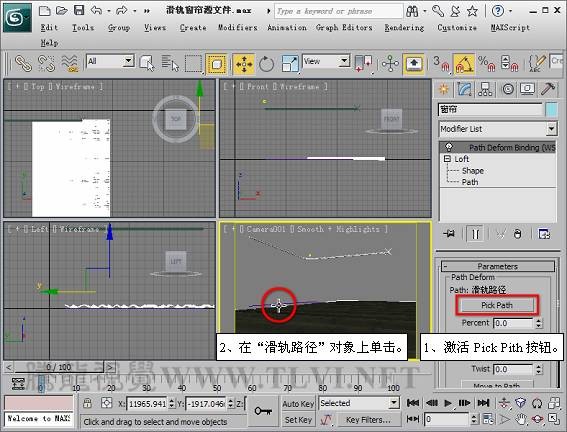
Task: Click the Set Keys key icon button
Action: (263, 411)
